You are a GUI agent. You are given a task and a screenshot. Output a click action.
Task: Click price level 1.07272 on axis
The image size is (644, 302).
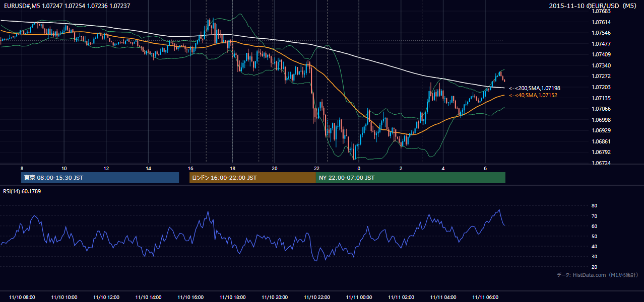coord(601,77)
